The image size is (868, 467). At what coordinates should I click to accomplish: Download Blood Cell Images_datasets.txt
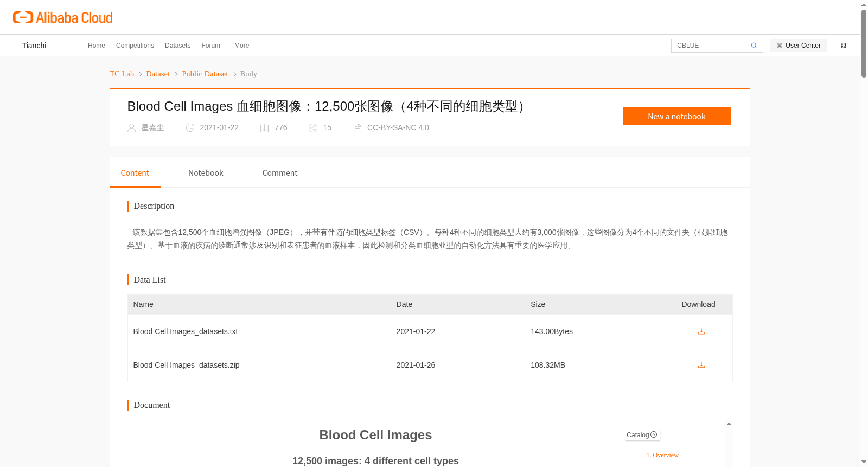coord(701,331)
